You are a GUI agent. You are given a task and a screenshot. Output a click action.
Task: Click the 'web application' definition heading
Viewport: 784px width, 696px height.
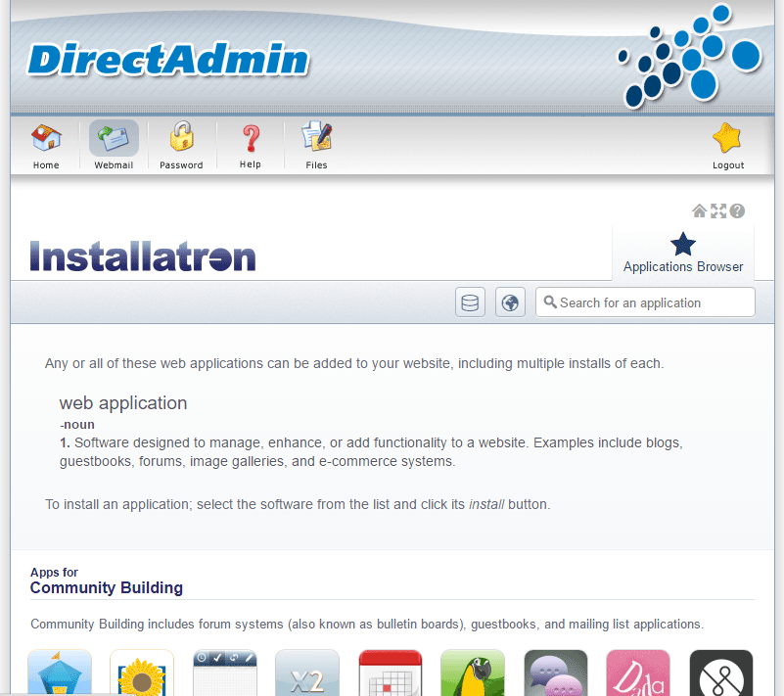click(x=123, y=403)
